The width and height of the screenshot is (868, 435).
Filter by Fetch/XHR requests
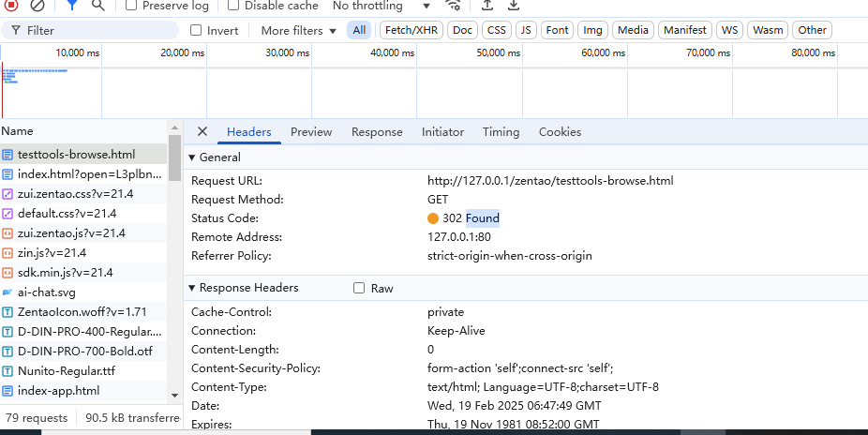(411, 30)
